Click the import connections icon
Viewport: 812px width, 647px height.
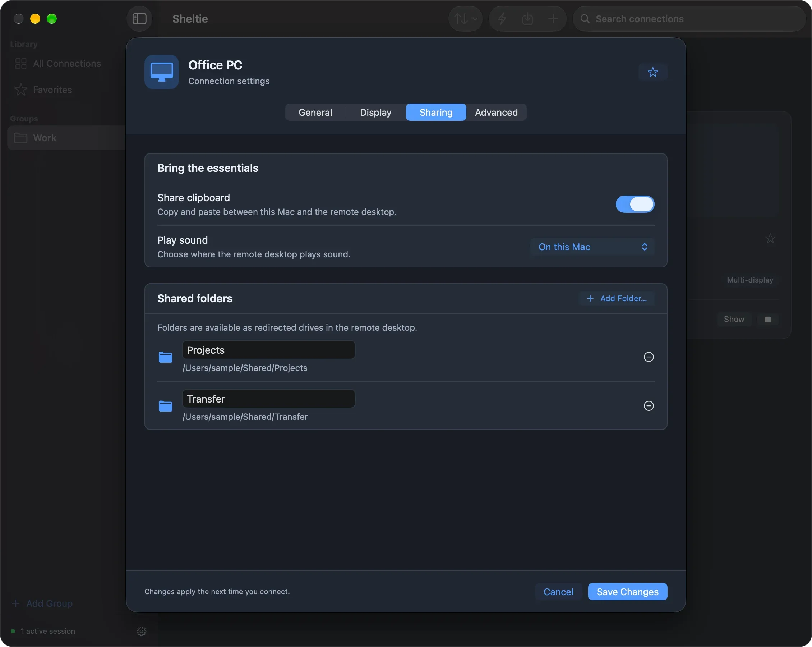click(x=527, y=18)
